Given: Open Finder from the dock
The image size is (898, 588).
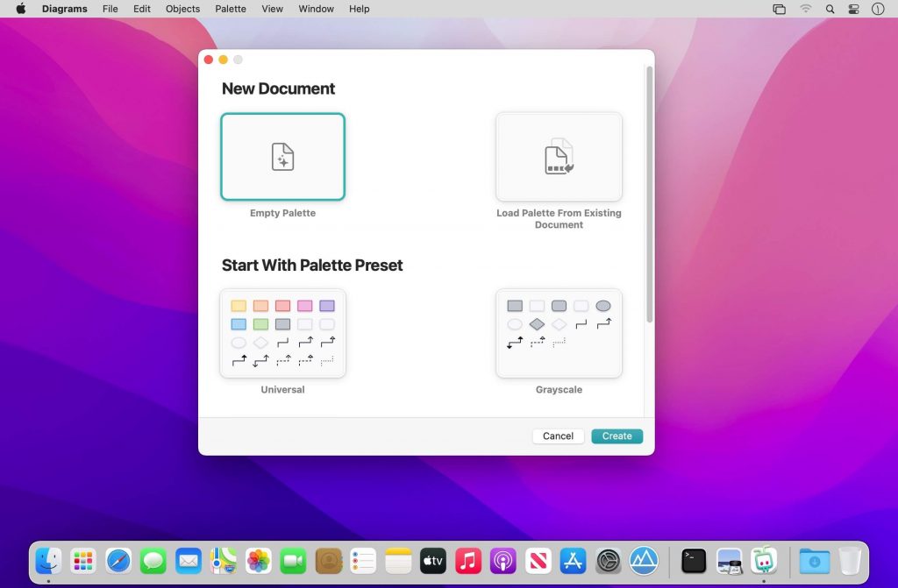Looking at the screenshot, I should (x=48, y=560).
